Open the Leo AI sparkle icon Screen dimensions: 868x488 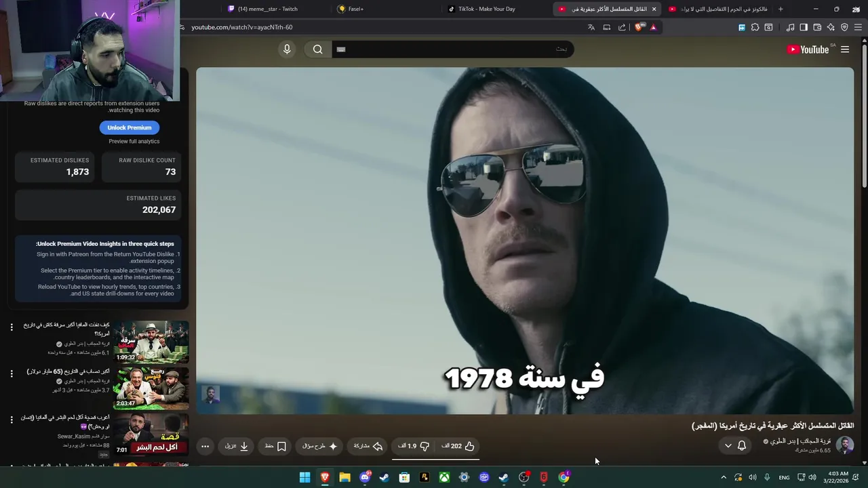coord(831,27)
